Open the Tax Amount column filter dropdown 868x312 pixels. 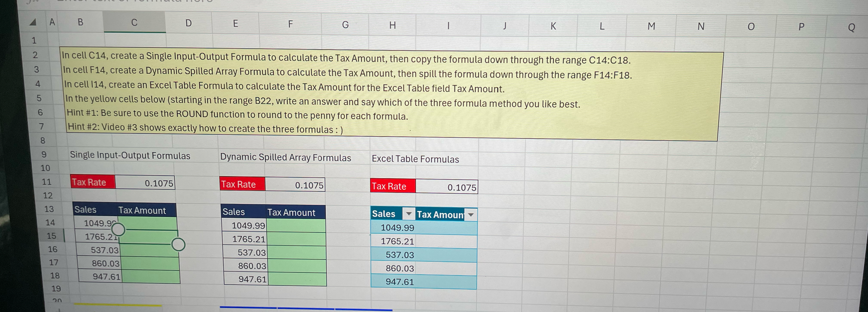pos(471,215)
